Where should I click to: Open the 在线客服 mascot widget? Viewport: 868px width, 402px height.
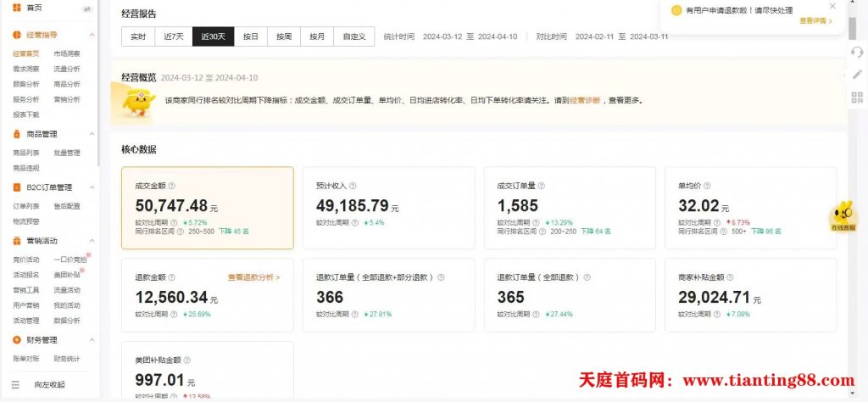click(843, 216)
